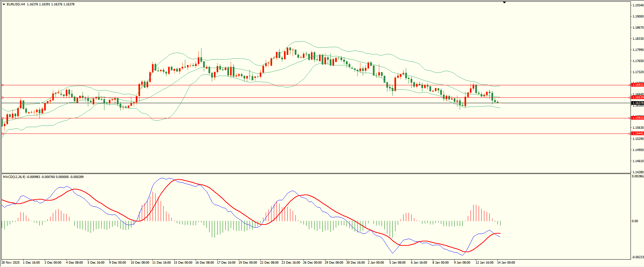Click the 0.00 level on MACD scale

point(635,221)
